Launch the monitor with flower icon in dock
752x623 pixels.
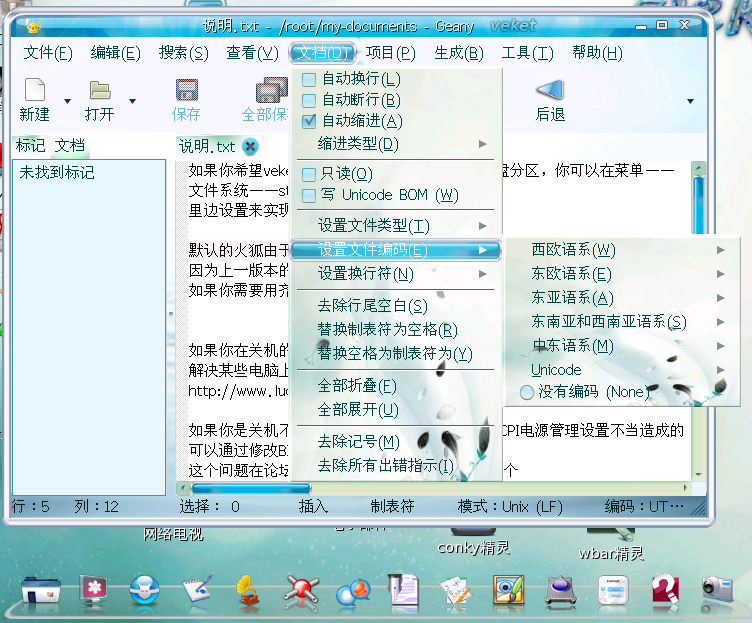[x=94, y=589]
